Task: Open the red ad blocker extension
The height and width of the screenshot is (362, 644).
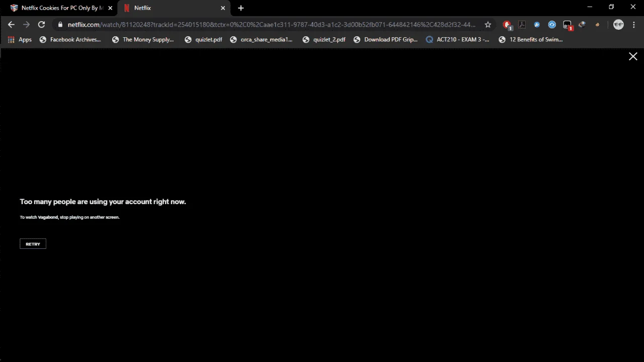Action: tap(507, 25)
